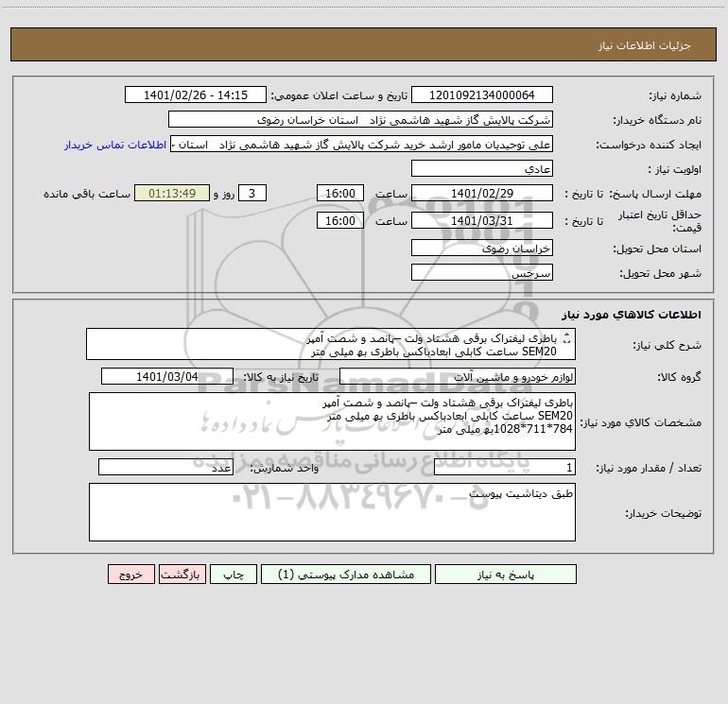Image resolution: width=728 pixels, height=704 pixels.
Task: Click the جزئیات اطلاعات نیاز header title
Action: (x=644, y=45)
